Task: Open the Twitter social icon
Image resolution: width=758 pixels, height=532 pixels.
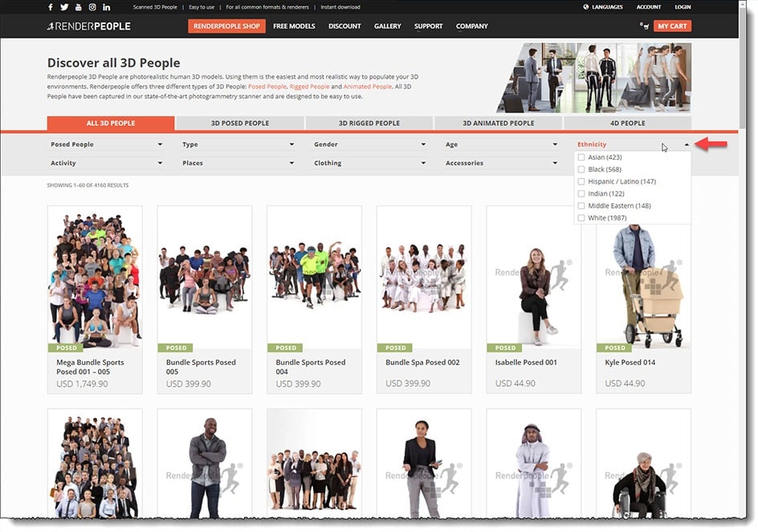Action: coord(64,7)
